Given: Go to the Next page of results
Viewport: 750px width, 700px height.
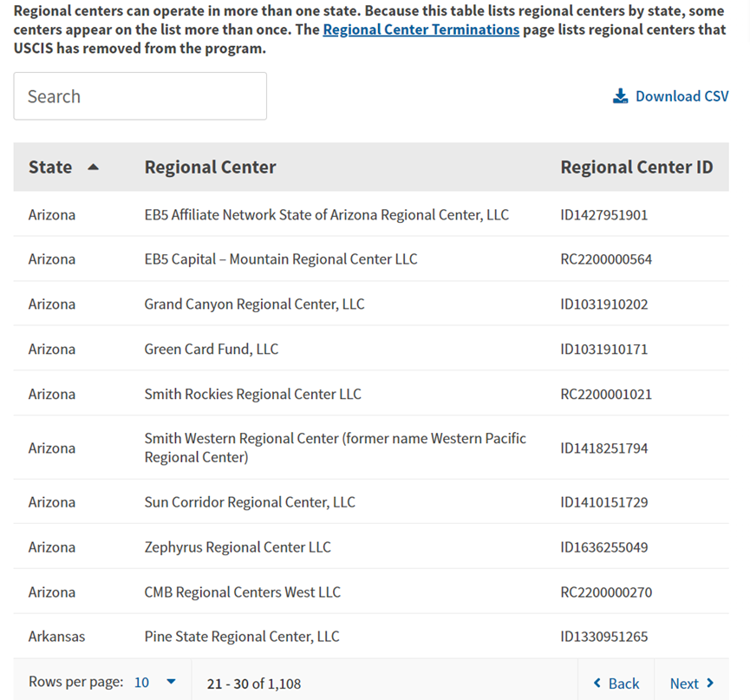Looking at the screenshot, I should (x=692, y=684).
